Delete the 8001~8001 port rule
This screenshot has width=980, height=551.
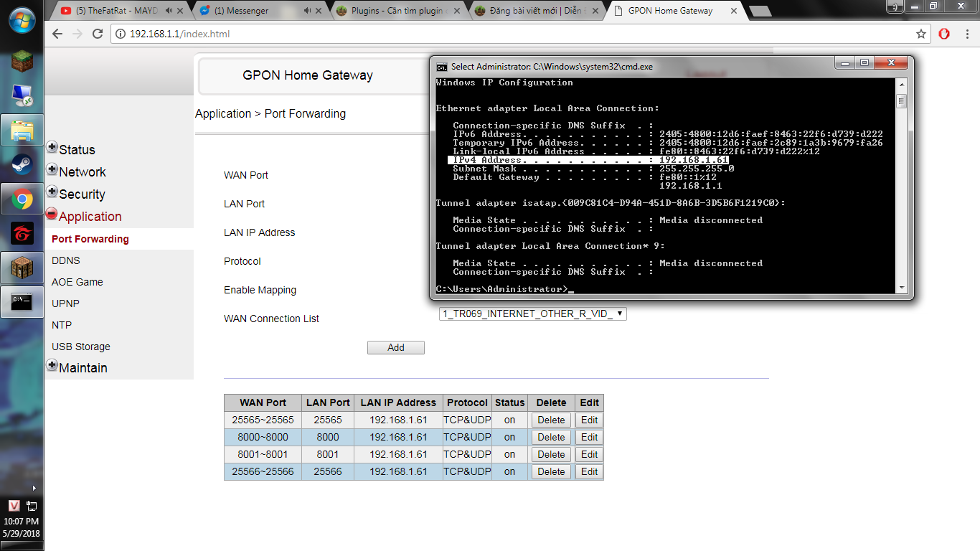click(x=551, y=454)
